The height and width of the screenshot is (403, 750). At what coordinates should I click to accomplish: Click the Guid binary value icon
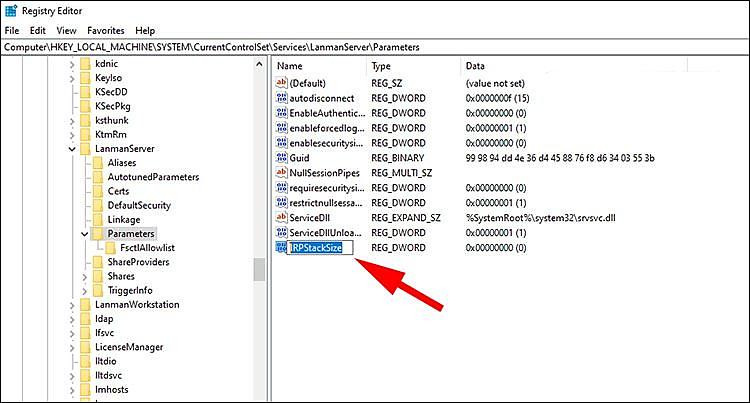(x=281, y=158)
